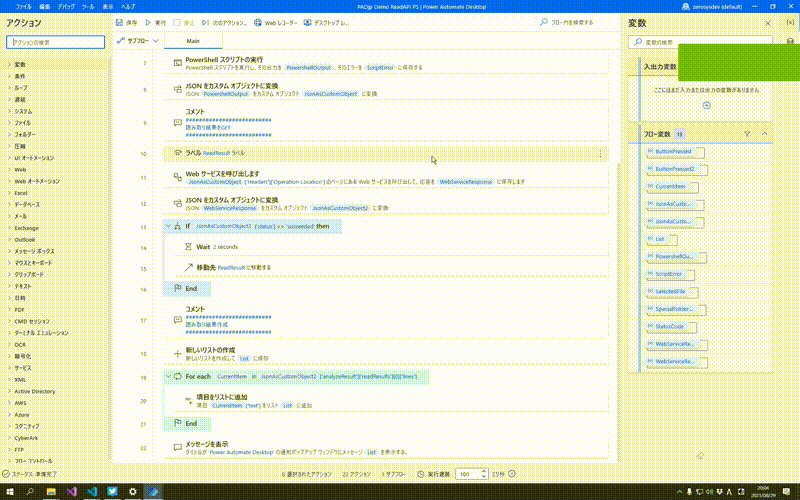Select the comment action on line 17
Image resolution: width=800 pixels, height=500 pixels.
[386, 320]
